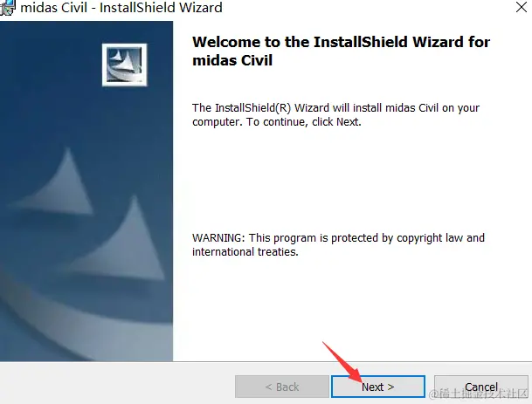Click the grey footer area left of Back
This screenshot has height=404, width=532.
point(117,383)
